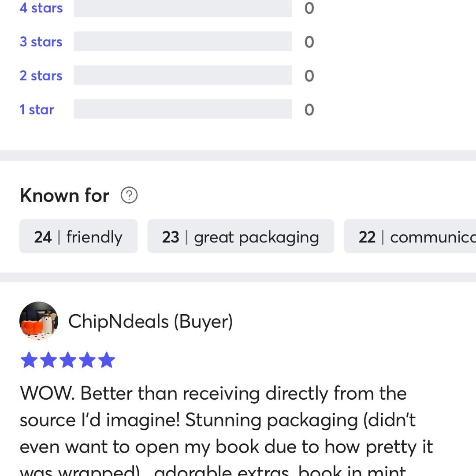Image resolution: width=476 pixels, height=476 pixels.
Task: Click the 4 stars rating bar
Action: pos(183,8)
